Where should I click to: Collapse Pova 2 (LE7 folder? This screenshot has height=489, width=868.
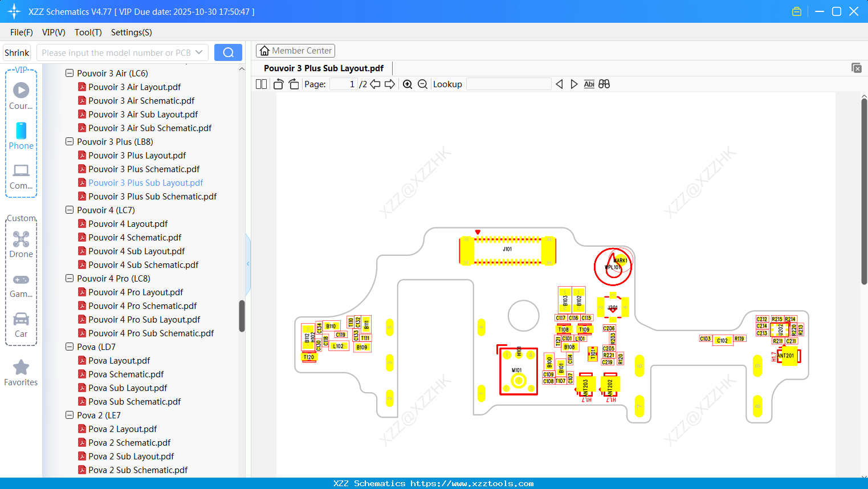point(70,415)
